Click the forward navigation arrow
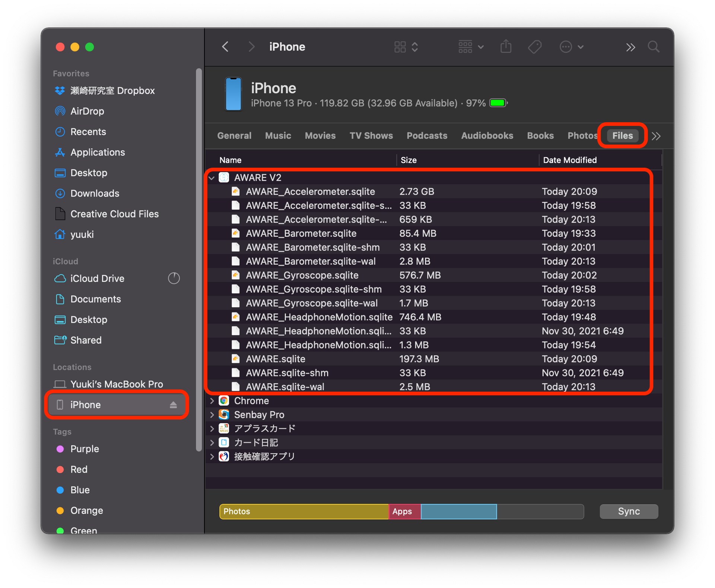Image resolution: width=715 pixels, height=588 pixels. coord(252,47)
